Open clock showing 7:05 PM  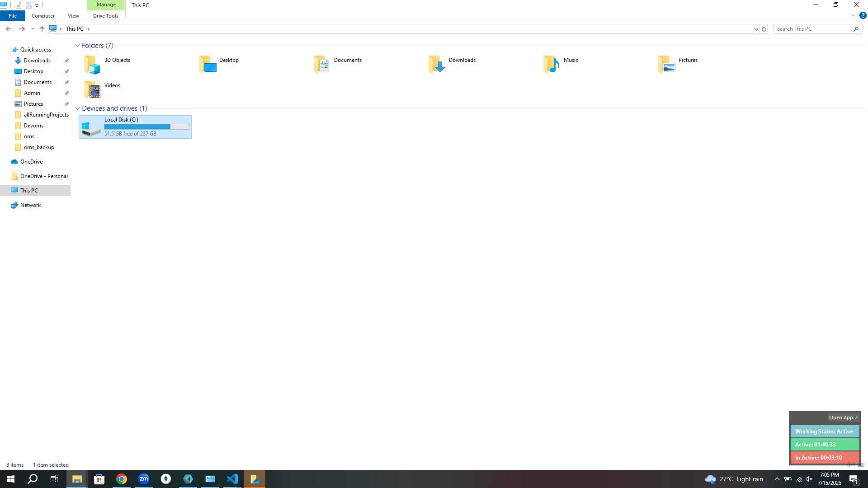829,479
